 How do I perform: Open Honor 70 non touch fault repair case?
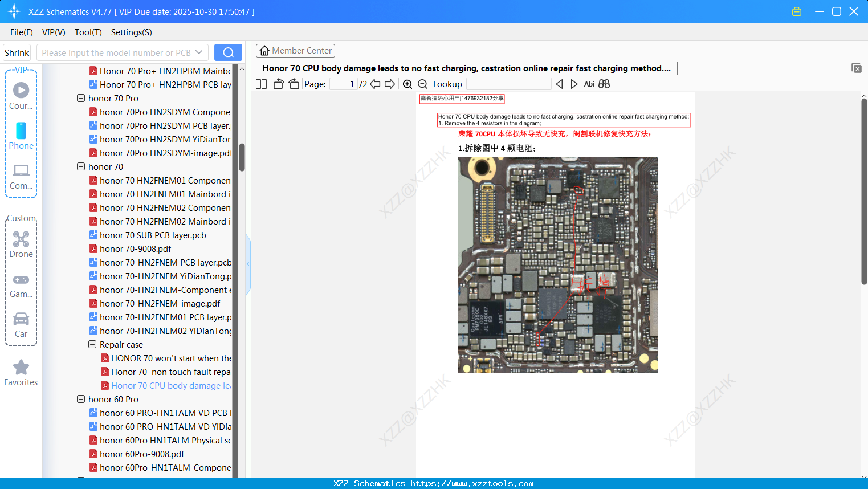[x=166, y=372]
